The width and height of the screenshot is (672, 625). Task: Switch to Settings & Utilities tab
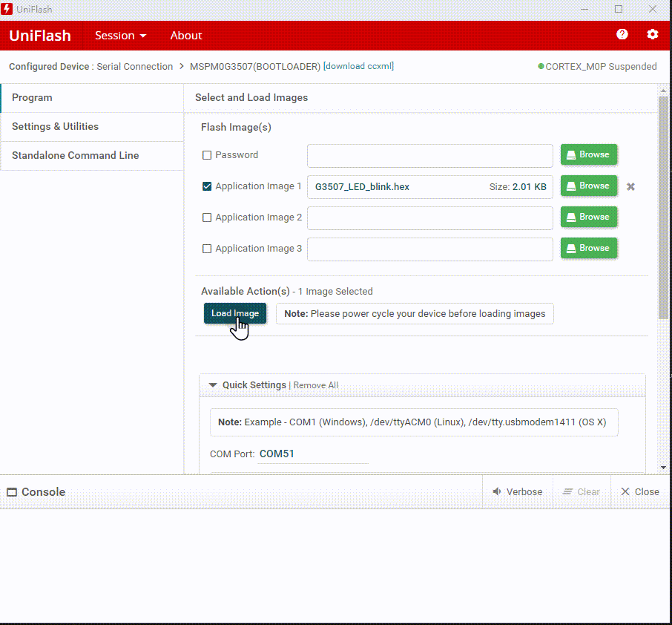point(92,126)
